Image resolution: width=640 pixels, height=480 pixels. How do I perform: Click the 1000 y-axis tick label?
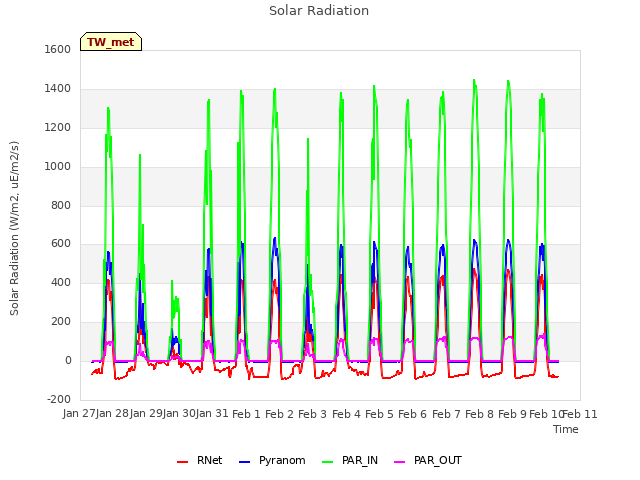coord(58,167)
